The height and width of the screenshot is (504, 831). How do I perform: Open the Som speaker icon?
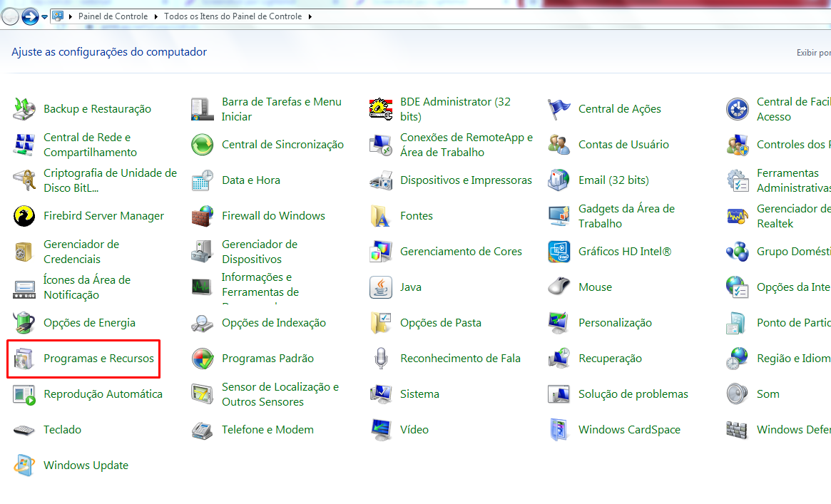click(x=737, y=394)
